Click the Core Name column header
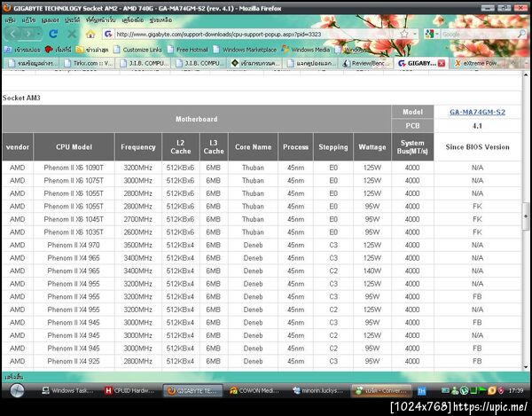The image size is (532, 416). pyautogui.click(x=253, y=147)
